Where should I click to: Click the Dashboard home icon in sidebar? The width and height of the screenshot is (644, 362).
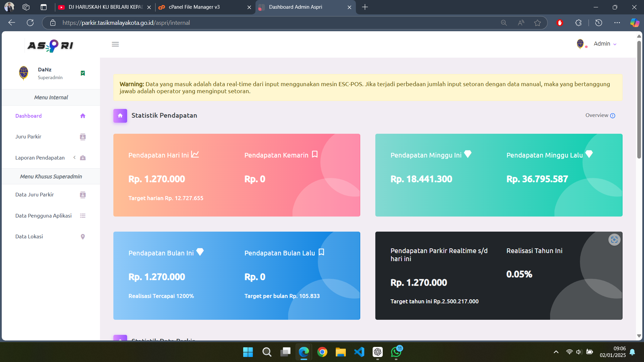83,116
